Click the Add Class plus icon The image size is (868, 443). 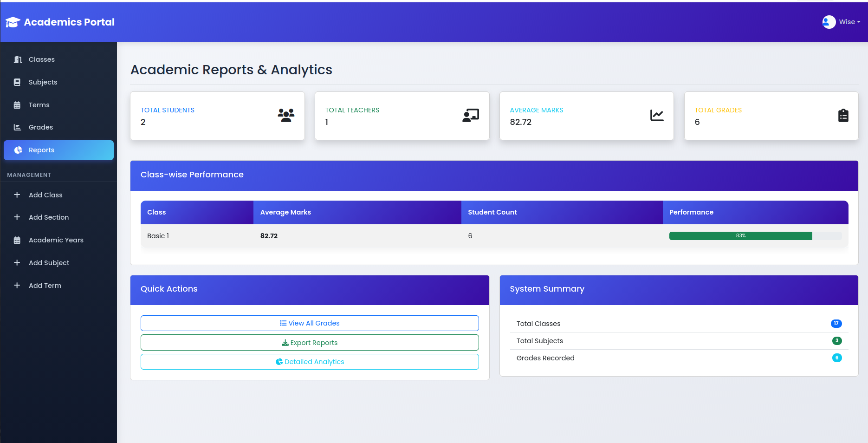(x=17, y=195)
